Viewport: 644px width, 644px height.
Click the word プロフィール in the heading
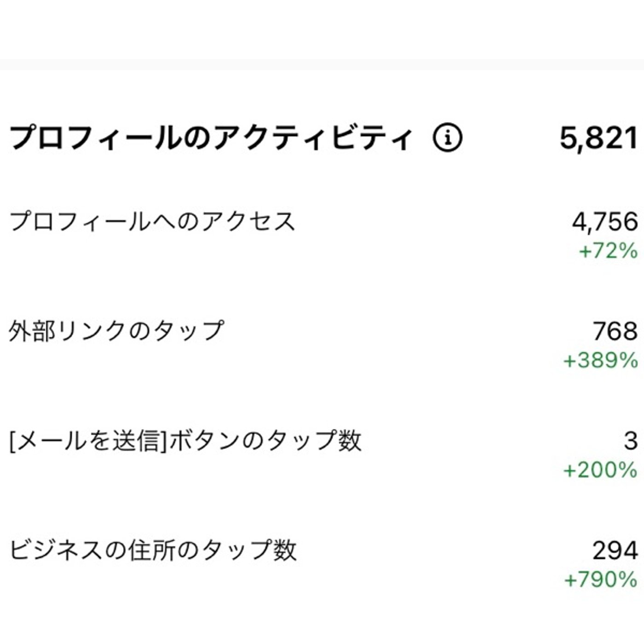pyautogui.click(x=93, y=138)
